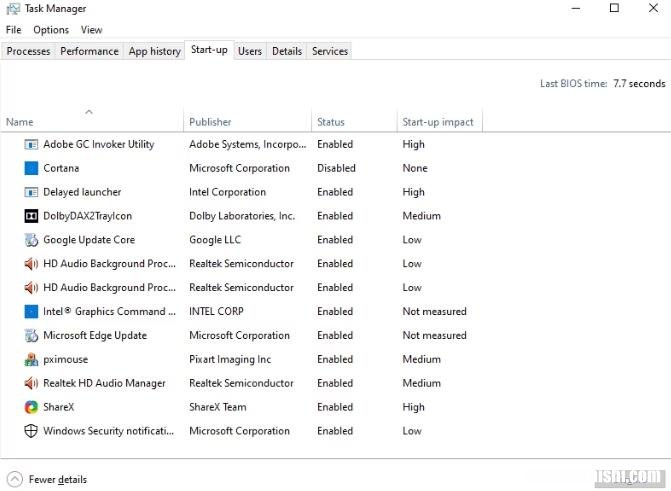The height and width of the screenshot is (491, 671).
Task: Click the High impact value for ShareX
Action: click(413, 407)
